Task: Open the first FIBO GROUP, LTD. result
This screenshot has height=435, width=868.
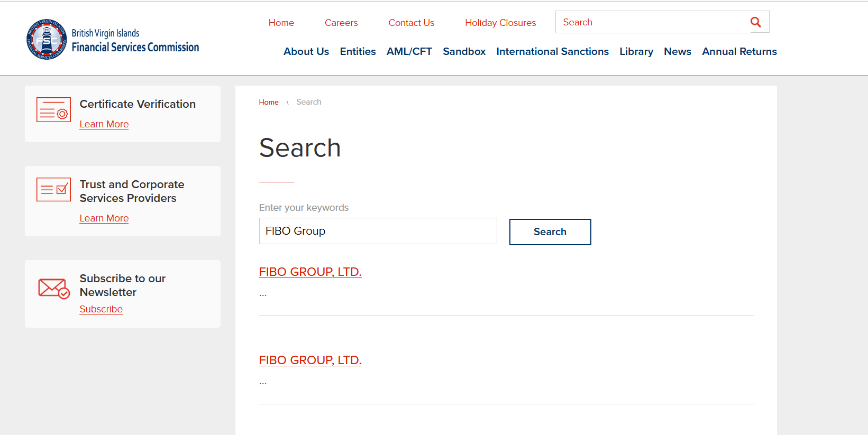Action: click(310, 272)
